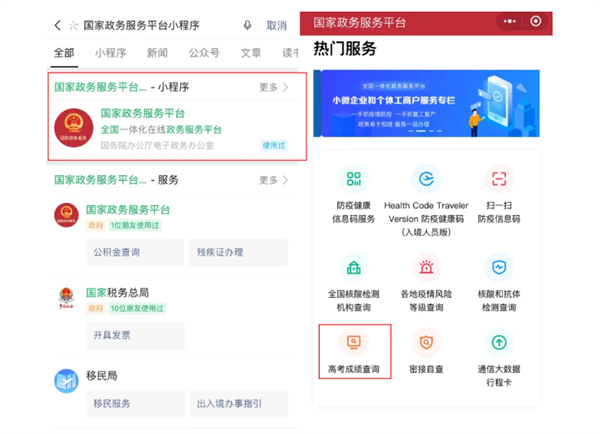Image resolution: width=600 pixels, height=434 pixels.
Task: Open 全国核酸检测机构查询 icon
Action: pos(354,267)
